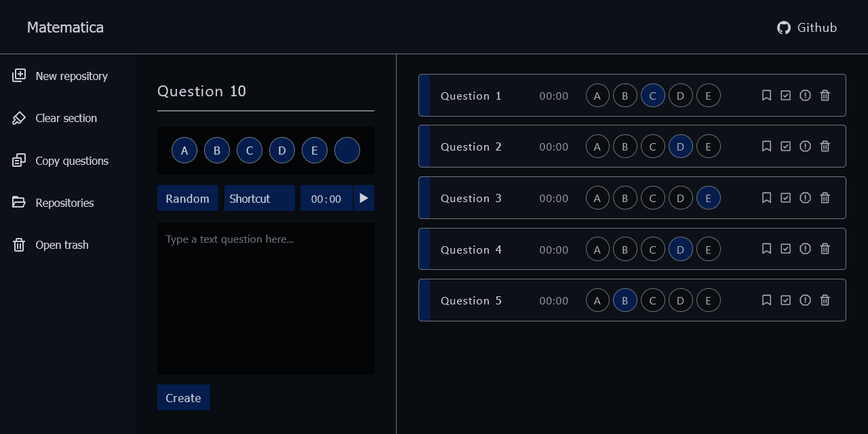
Task: Click the Clear section pencil icon
Action: (18, 117)
